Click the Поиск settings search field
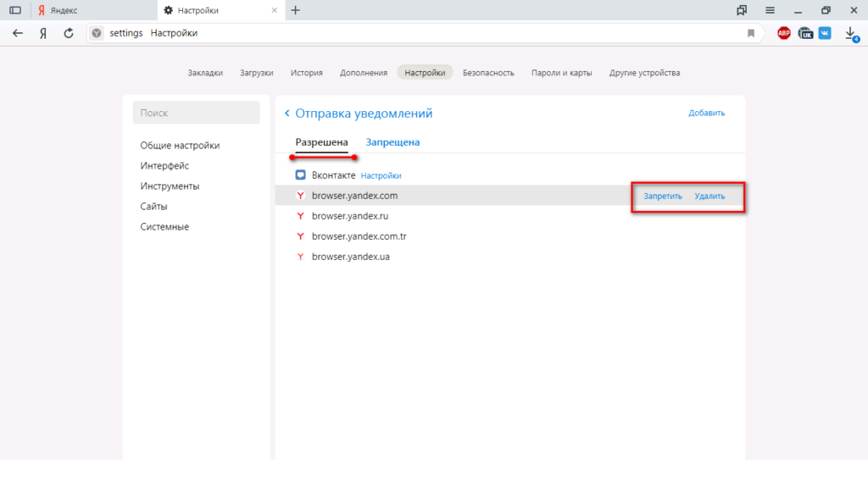The width and height of the screenshot is (868, 488). pyautogui.click(x=196, y=113)
